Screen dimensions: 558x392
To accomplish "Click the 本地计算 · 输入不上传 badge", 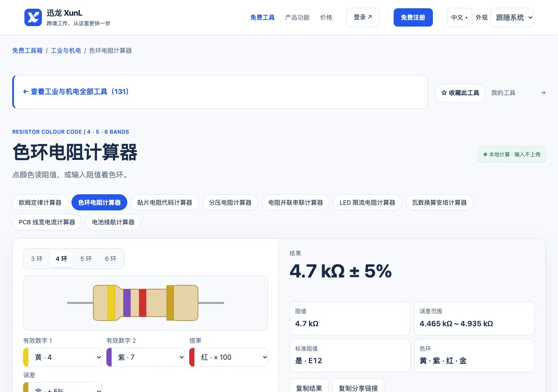I will [x=512, y=155].
